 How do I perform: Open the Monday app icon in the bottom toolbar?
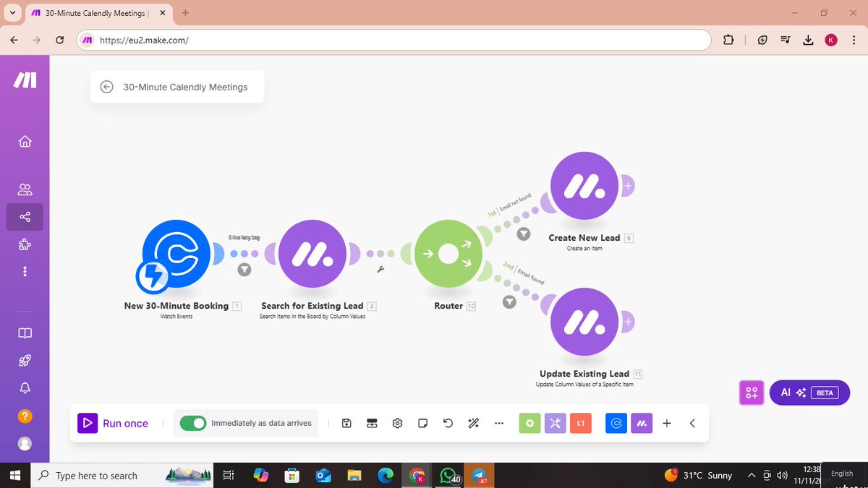[642, 423]
